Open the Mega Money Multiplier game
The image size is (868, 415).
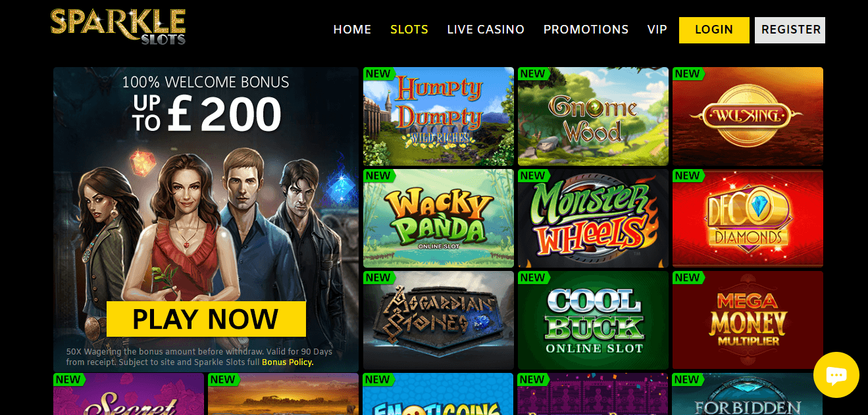coord(748,320)
